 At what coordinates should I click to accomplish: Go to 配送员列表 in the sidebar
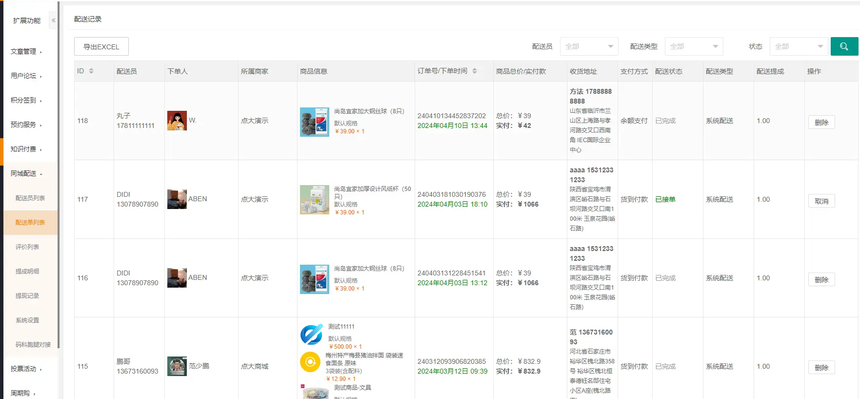click(30, 198)
